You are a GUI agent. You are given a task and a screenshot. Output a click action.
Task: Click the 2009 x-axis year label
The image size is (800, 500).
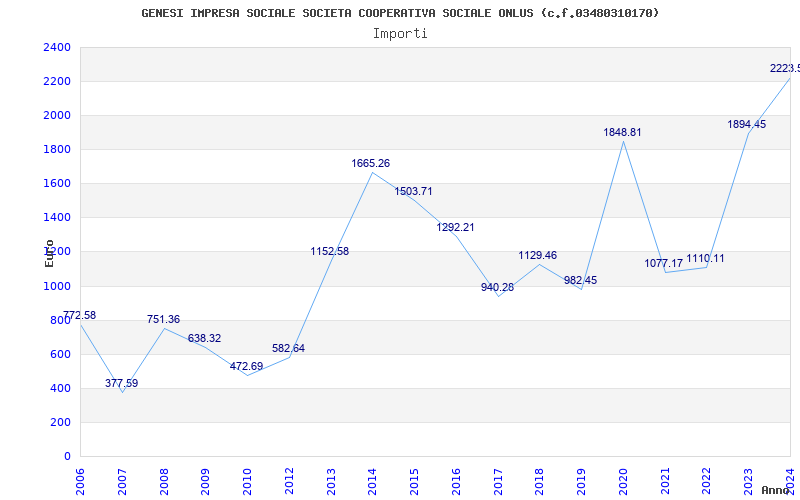click(205, 482)
